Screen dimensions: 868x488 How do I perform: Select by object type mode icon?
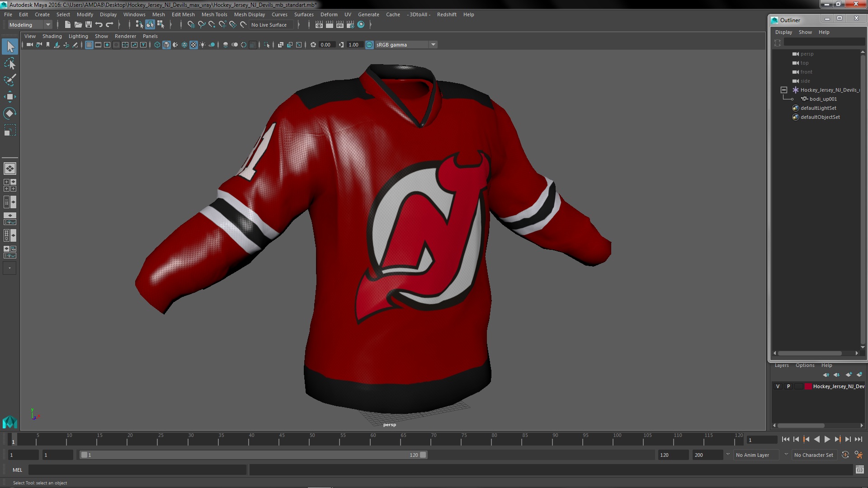150,25
